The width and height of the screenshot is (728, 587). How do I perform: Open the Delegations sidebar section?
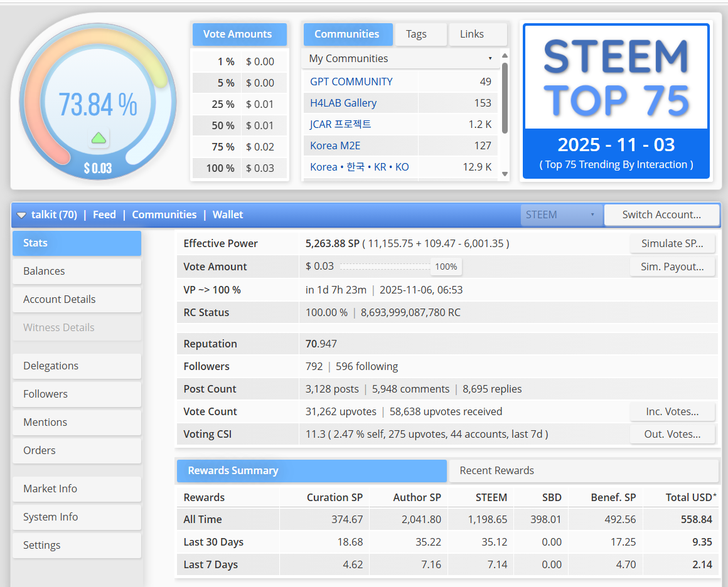click(x=77, y=366)
